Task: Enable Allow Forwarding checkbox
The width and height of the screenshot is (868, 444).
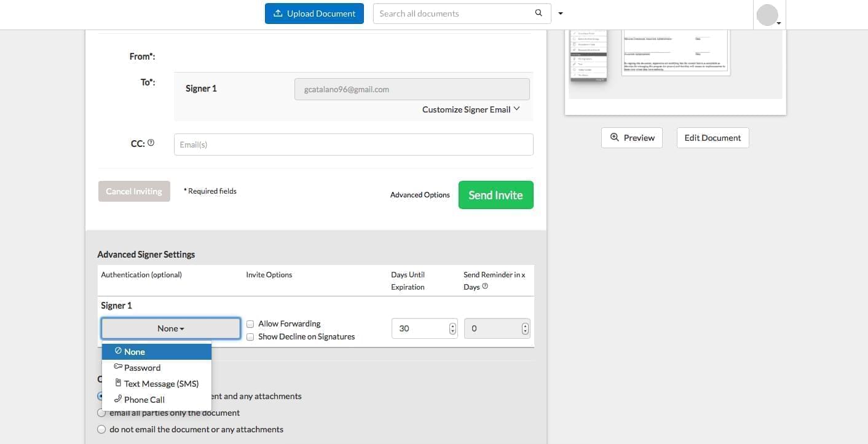Action: (x=250, y=324)
